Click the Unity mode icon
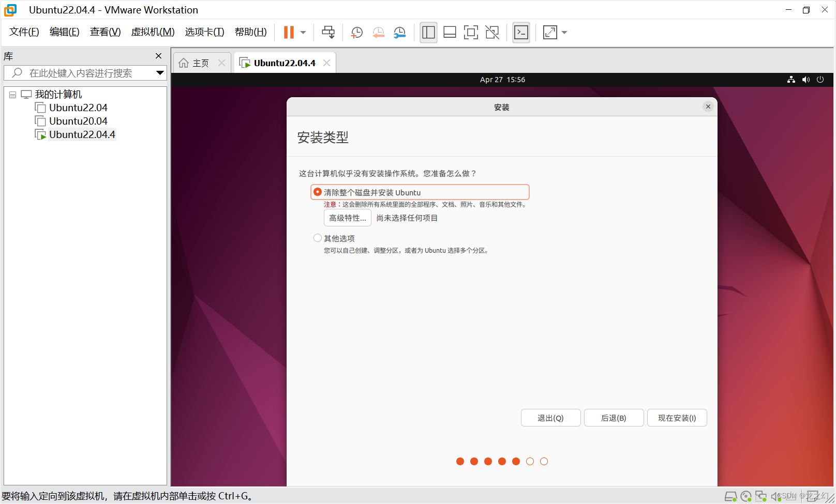Screen dimensions: 836x504 492,33
